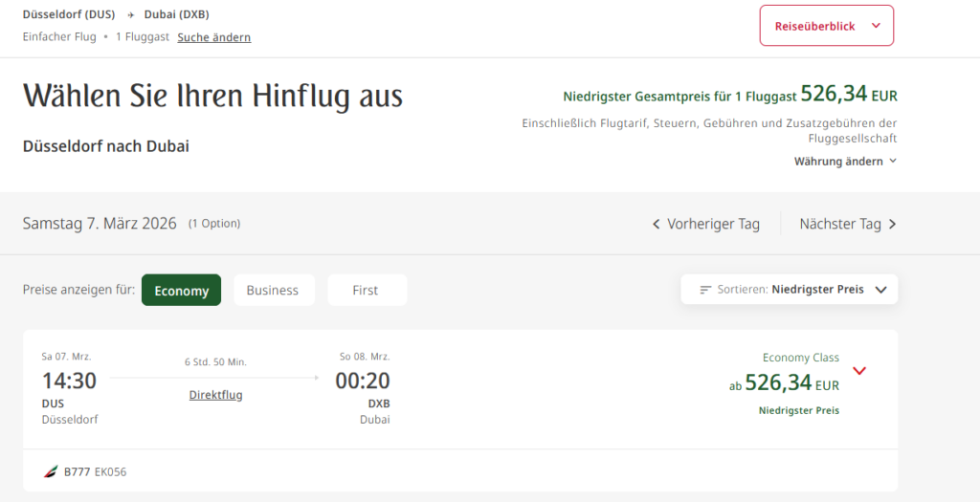
Task: Click the Niedrigster Gesamtpreis 526,34 EUR header text
Action: [730, 95]
